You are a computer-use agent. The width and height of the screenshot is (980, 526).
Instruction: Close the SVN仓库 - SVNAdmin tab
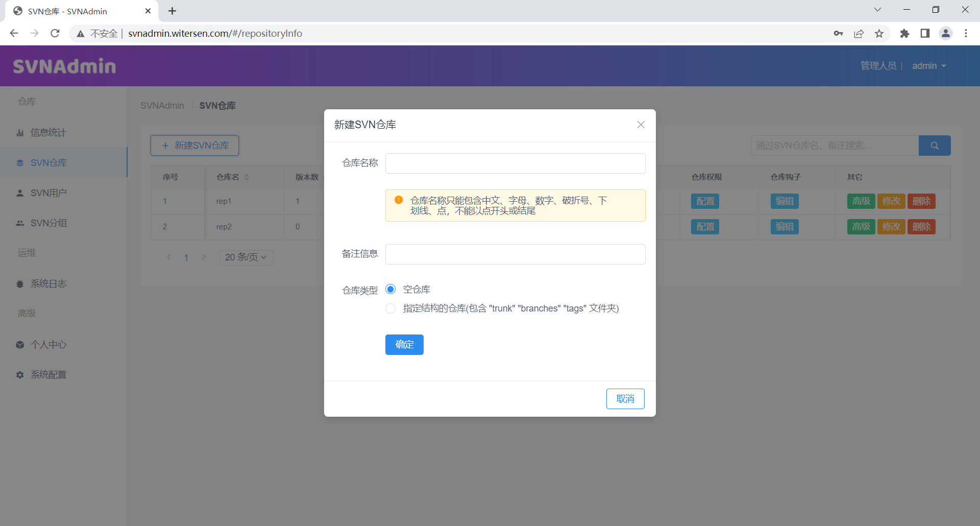(x=148, y=11)
